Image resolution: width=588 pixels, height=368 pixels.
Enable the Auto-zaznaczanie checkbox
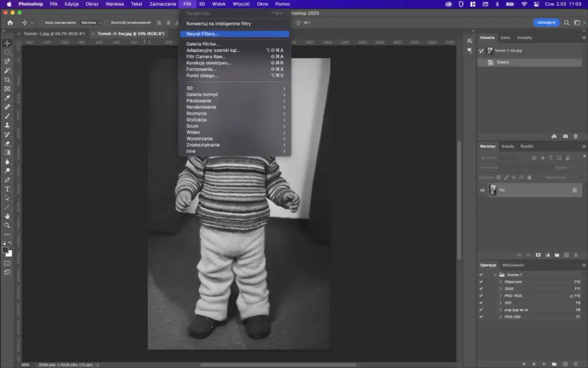(x=41, y=23)
